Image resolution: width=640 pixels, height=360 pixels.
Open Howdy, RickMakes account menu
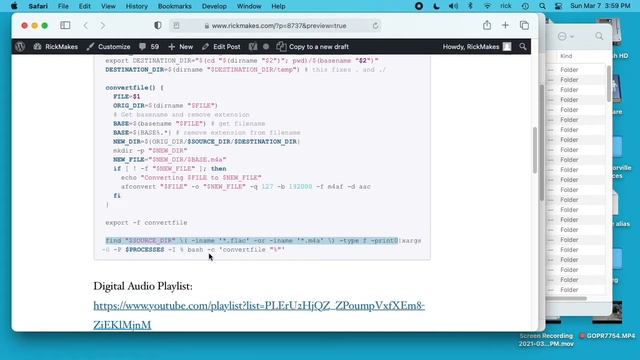[477, 47]
